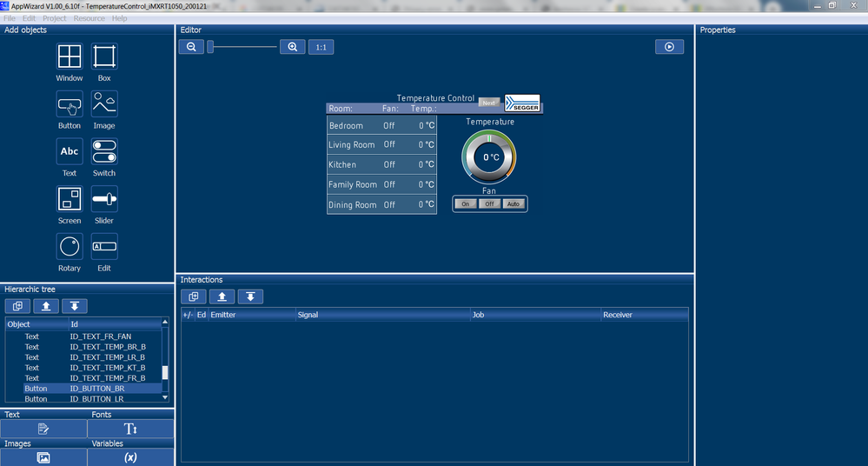This screenshot has height=466, width=868.
Task: Open the File menu
Action: (x=10, y=18)
